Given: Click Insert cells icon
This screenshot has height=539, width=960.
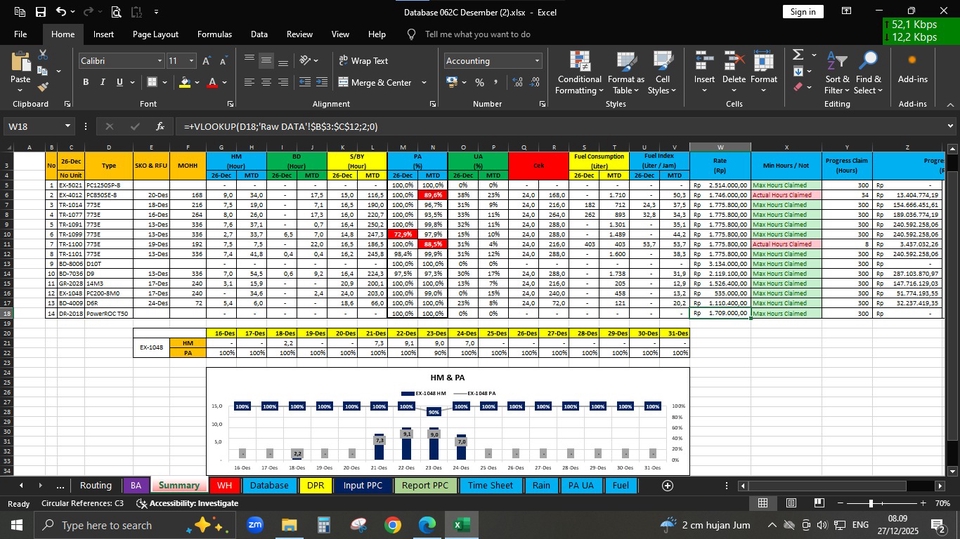Looking at the screenshot, I should click(x=704, y=62).
